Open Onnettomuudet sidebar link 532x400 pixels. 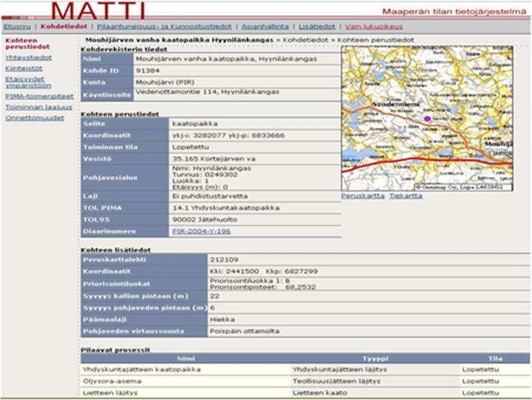[x=35, y=118]
